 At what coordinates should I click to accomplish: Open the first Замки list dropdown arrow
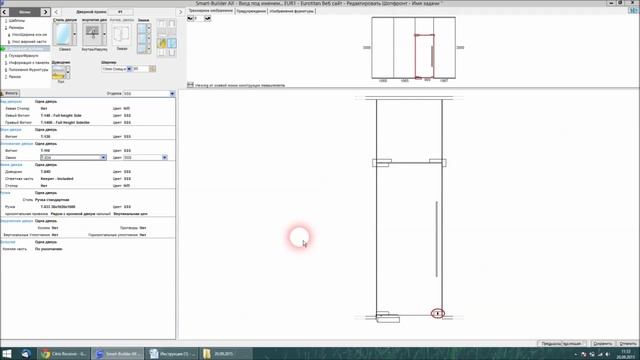[149, 29]
